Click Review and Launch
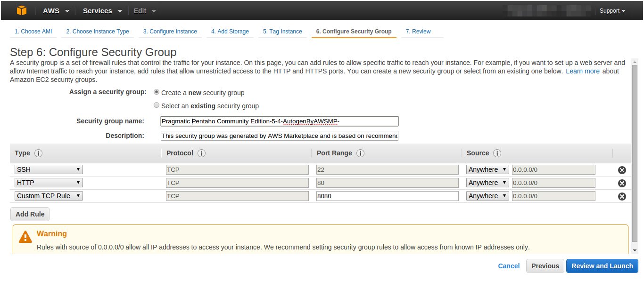The height and width of the screenshot is (281, 644). point(602,266)
